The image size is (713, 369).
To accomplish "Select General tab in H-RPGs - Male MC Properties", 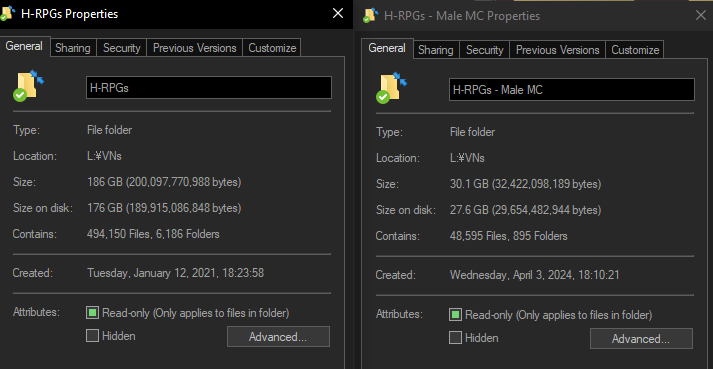I will [387, 48].
